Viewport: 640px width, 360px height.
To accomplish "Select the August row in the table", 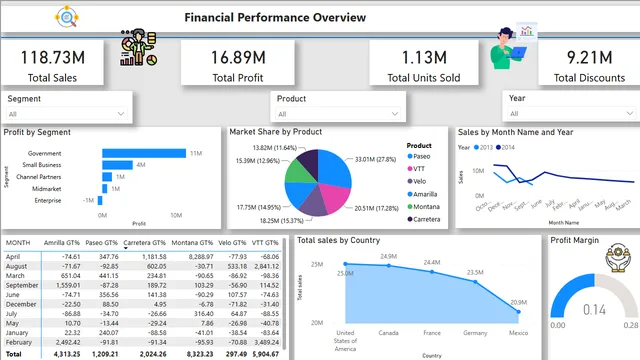I will tap(142, 266).
